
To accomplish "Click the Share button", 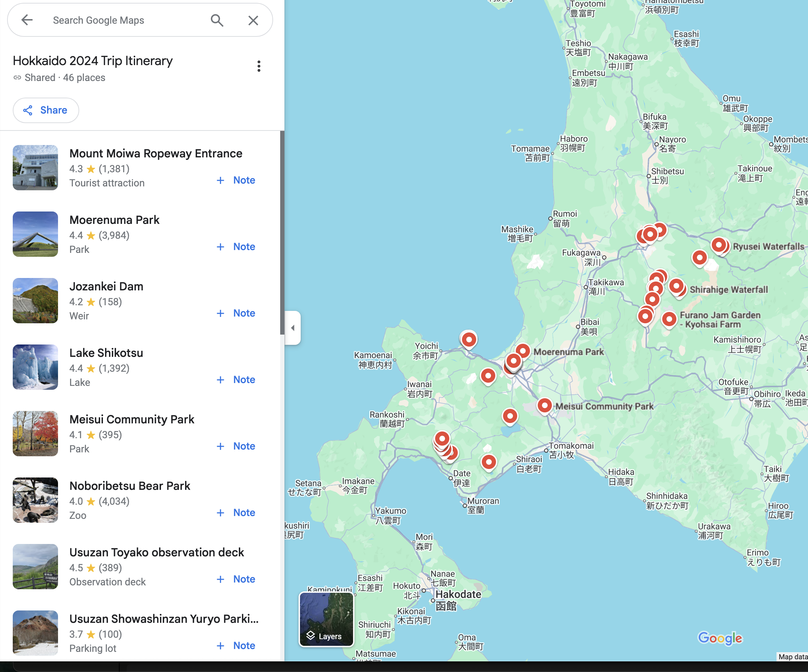I will pyautogui.click(x=46, y=110).
